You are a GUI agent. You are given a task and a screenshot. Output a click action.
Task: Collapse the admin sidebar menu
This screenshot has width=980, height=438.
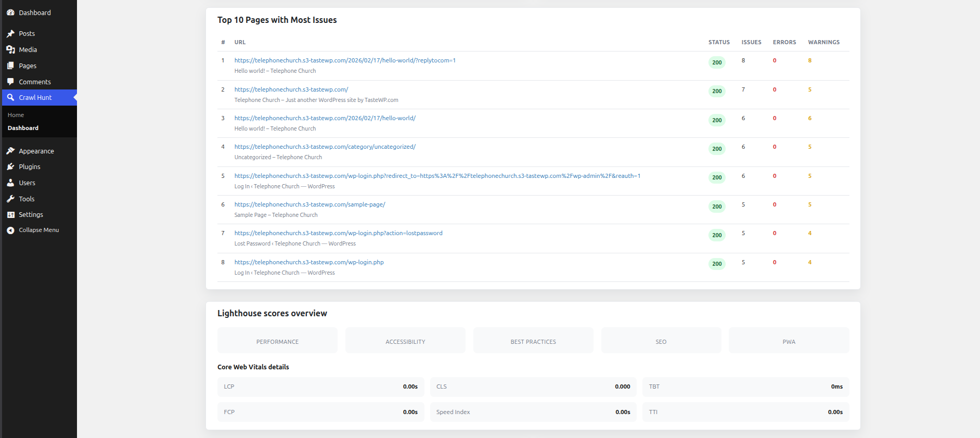coord(38,230)
